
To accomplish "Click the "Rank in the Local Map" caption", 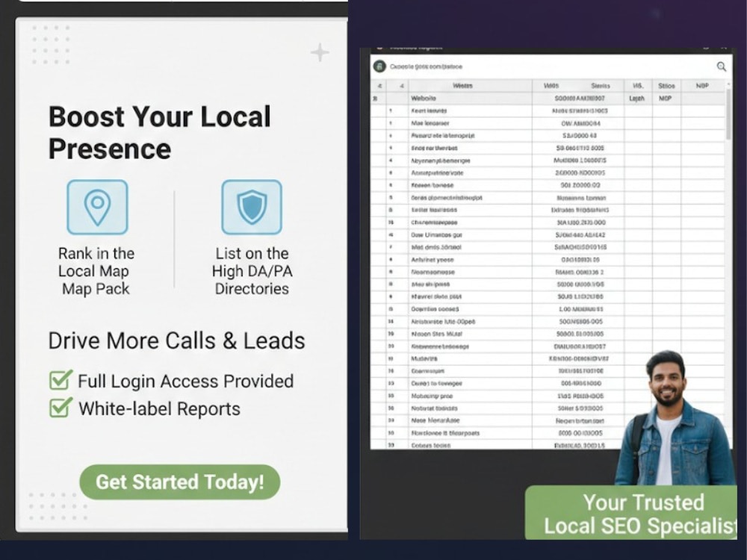I will 96,271.
